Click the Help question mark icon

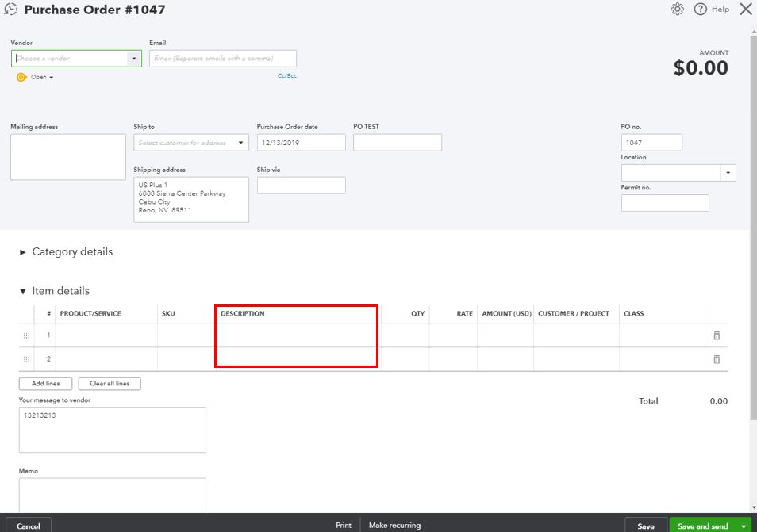[x=700, y=9]
